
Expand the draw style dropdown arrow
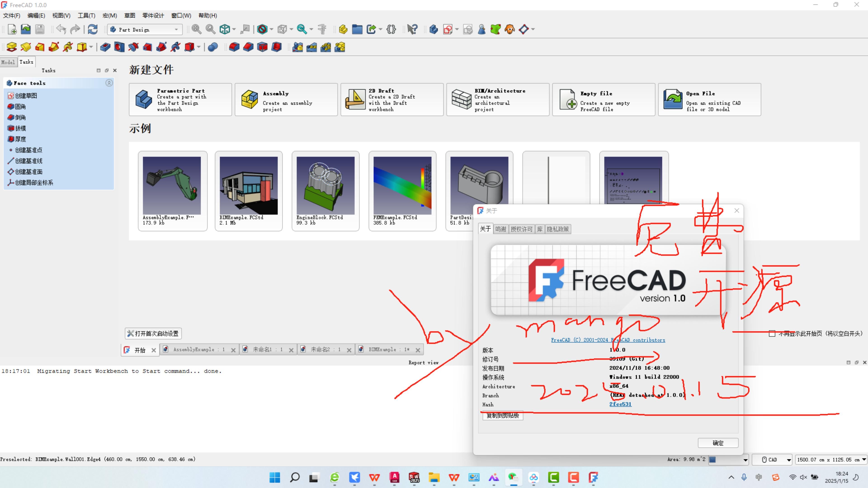point(271,30)
